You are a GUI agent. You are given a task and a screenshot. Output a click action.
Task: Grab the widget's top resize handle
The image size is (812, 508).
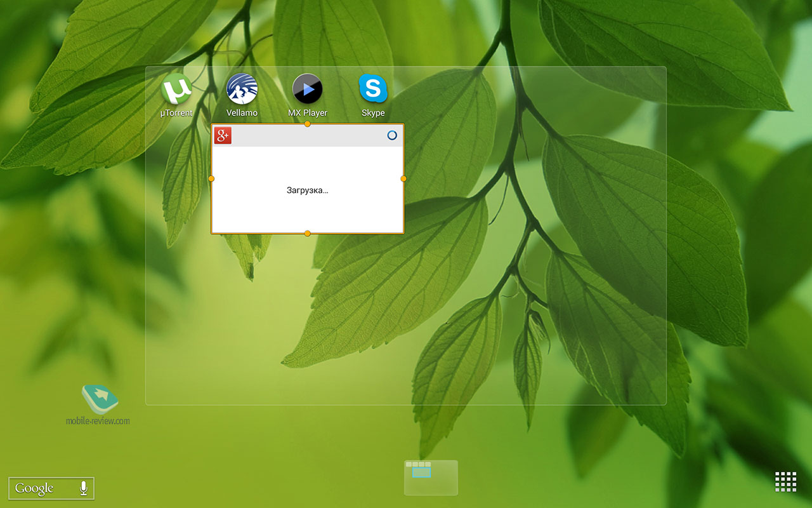click(308, 124)
